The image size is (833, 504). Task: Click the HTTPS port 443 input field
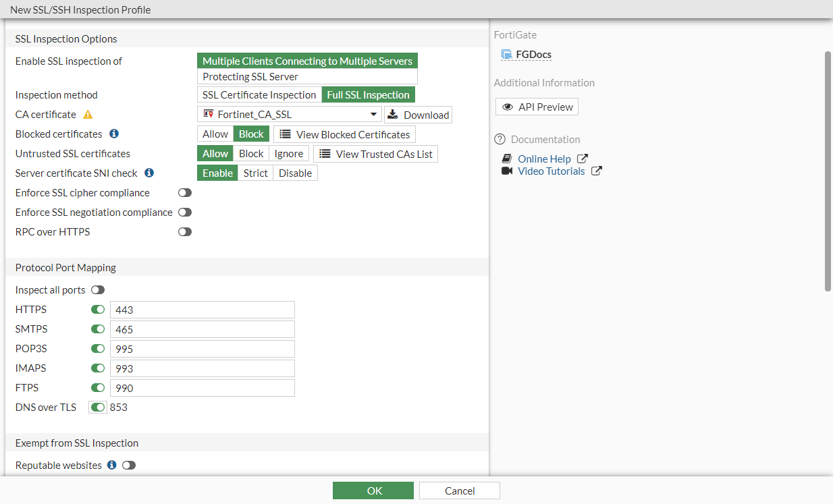pos(202,309)
